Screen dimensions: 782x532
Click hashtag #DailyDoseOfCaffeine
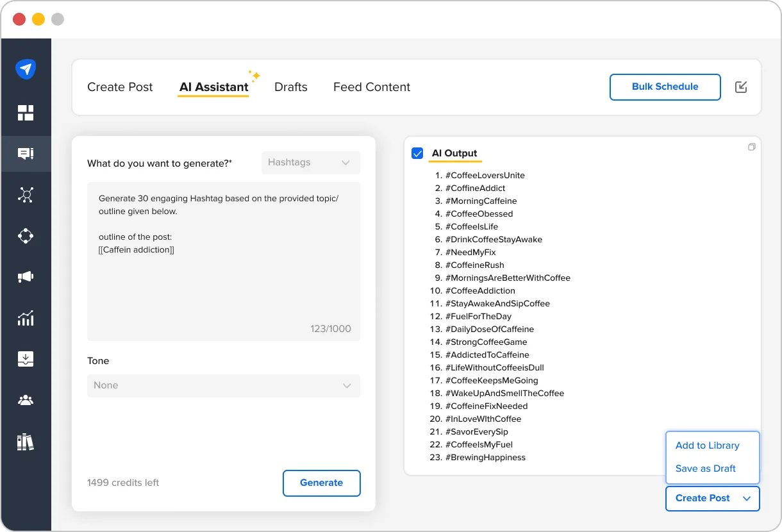click(x=490, y=329)
